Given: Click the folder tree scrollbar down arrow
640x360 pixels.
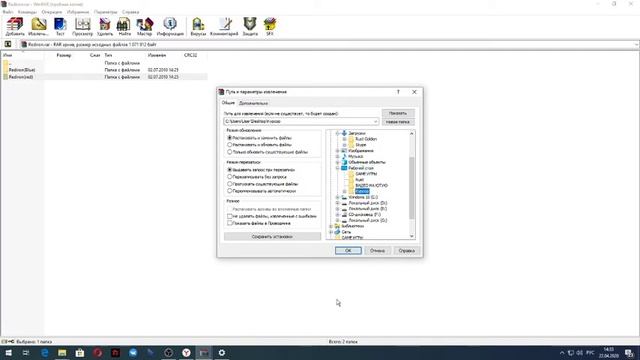Looking at the screenshot, I should click(411, 236).
